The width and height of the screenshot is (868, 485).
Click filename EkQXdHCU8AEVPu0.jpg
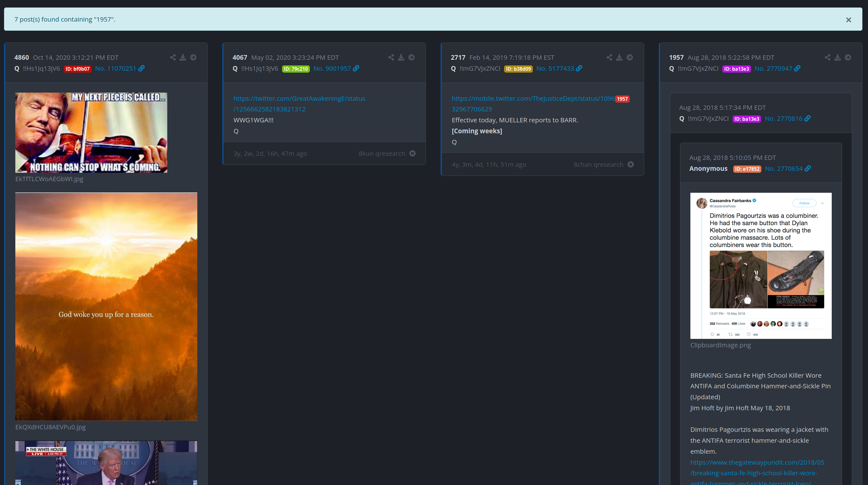51,427
